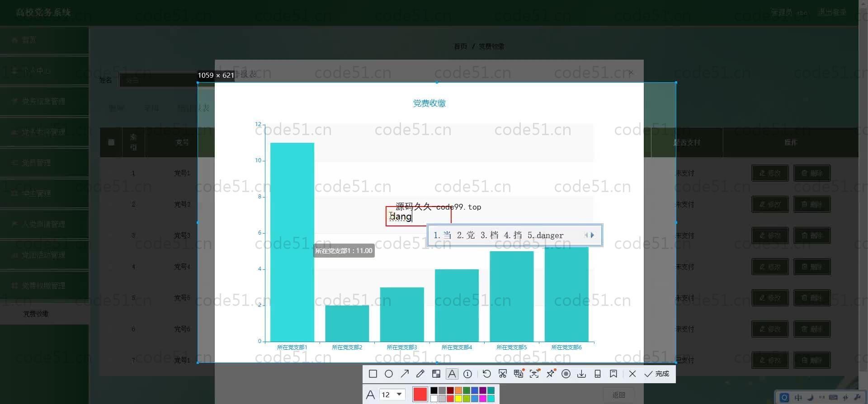Select the mosaic blur tool
The width and height of the screenshot is (868, 404).
point(436,374)
